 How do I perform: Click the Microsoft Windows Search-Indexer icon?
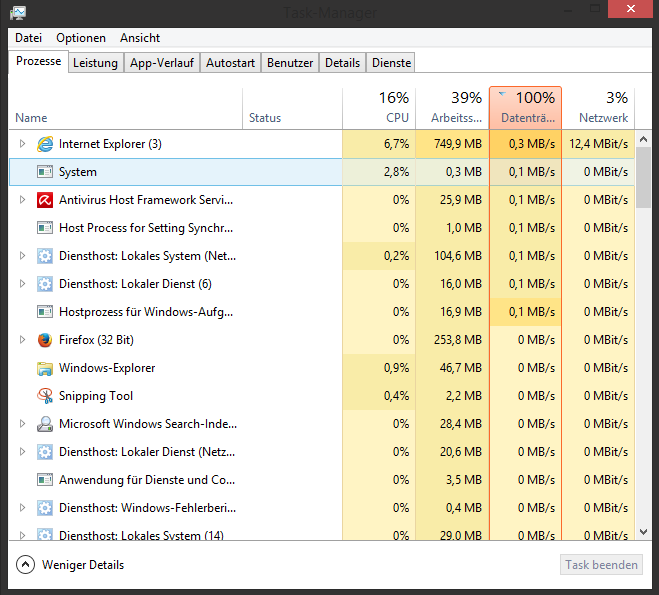click(x=45, y=424)
